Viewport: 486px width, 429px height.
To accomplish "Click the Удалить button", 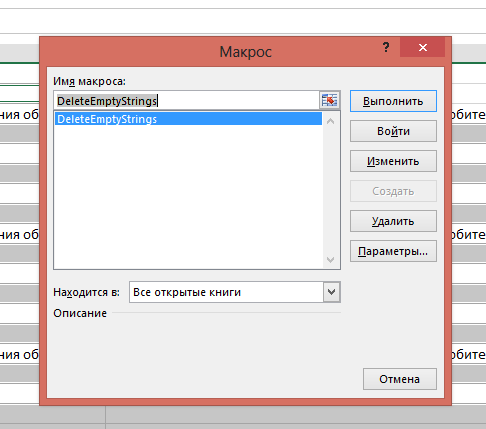I will [x=393, y=221].
